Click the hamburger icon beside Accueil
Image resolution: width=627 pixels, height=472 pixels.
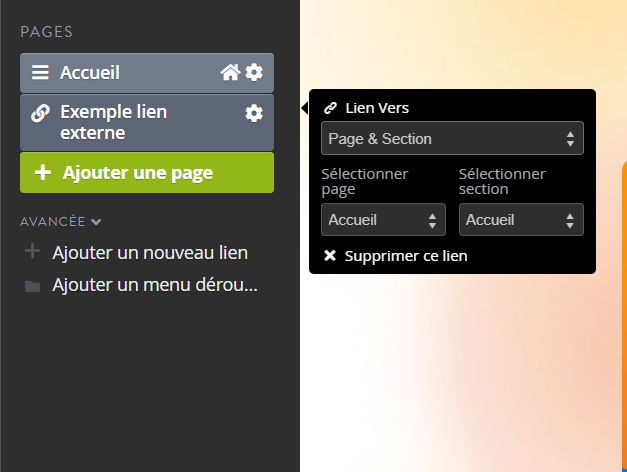pos(40,72)
